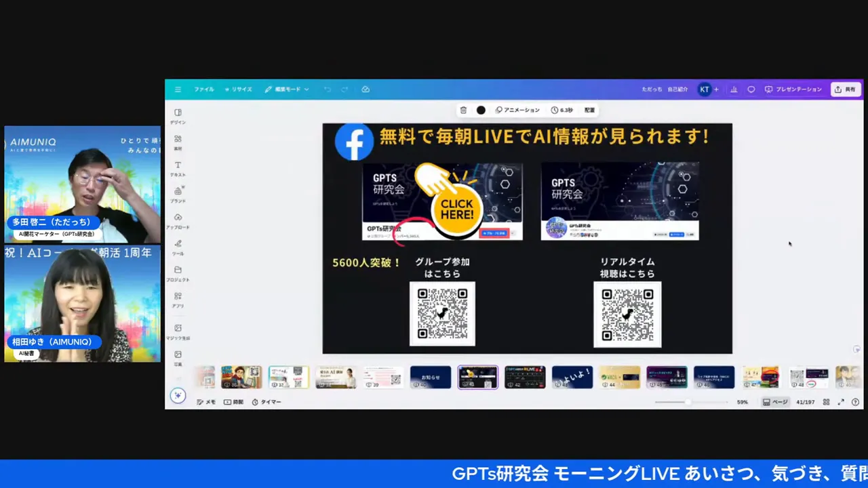
Task: Click the ただっち 自己紹介 document title
Action: (665, 89)
